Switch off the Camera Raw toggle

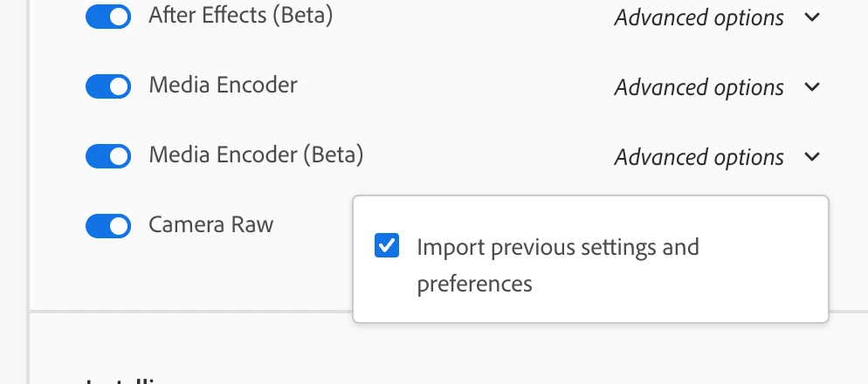click(108, 226)
